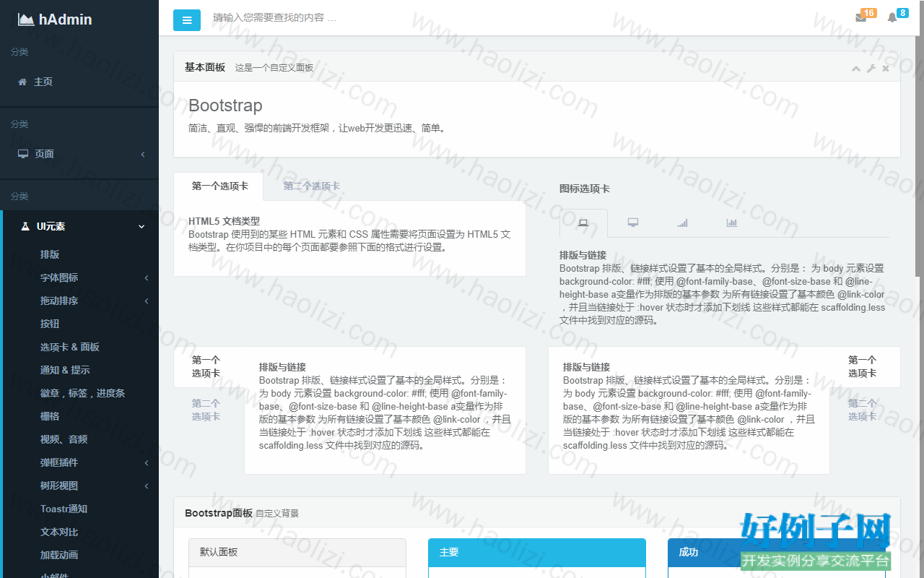924x578 pixels.
Task: Select the signal bars icon tab
Action: (x=682, y=223)
